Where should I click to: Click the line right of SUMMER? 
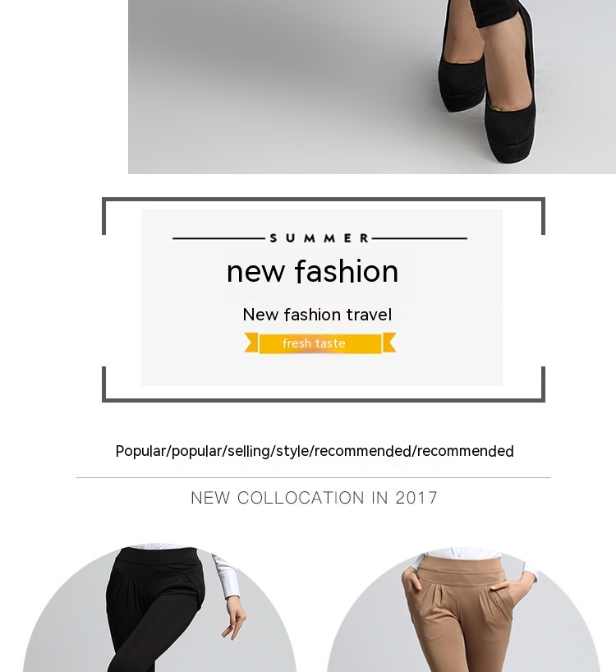click(420, 238)
